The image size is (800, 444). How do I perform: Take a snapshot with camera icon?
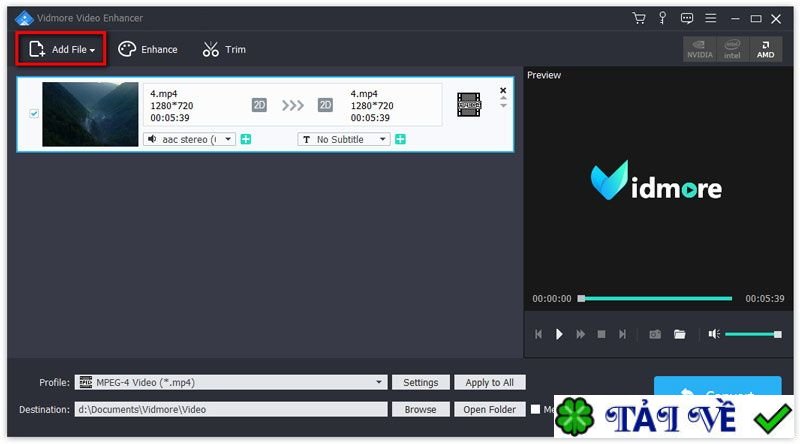click(x=655, y=334)
